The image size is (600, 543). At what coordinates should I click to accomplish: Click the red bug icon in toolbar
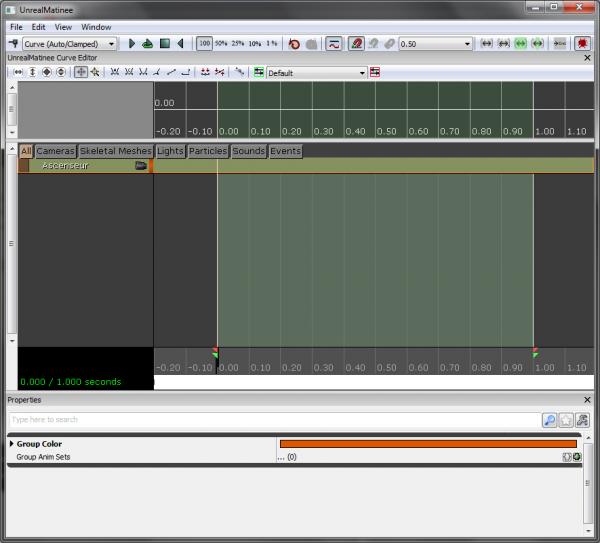[582, 44]
